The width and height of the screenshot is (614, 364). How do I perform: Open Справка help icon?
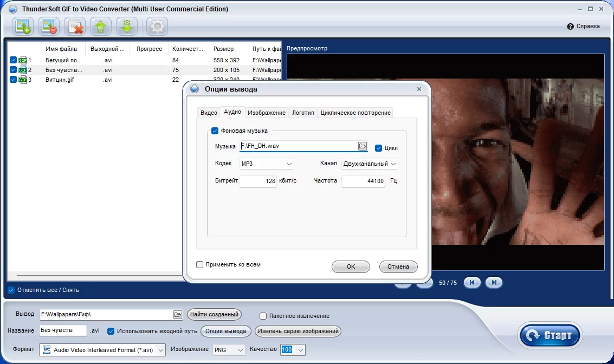click(x=570, y=26)
